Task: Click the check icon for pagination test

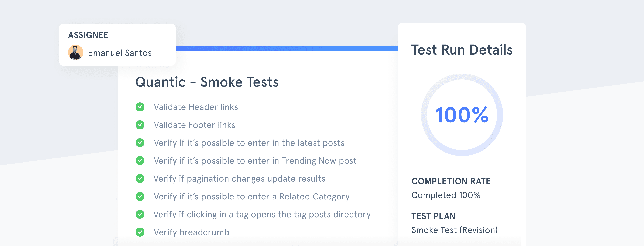Action: point(140,178)
